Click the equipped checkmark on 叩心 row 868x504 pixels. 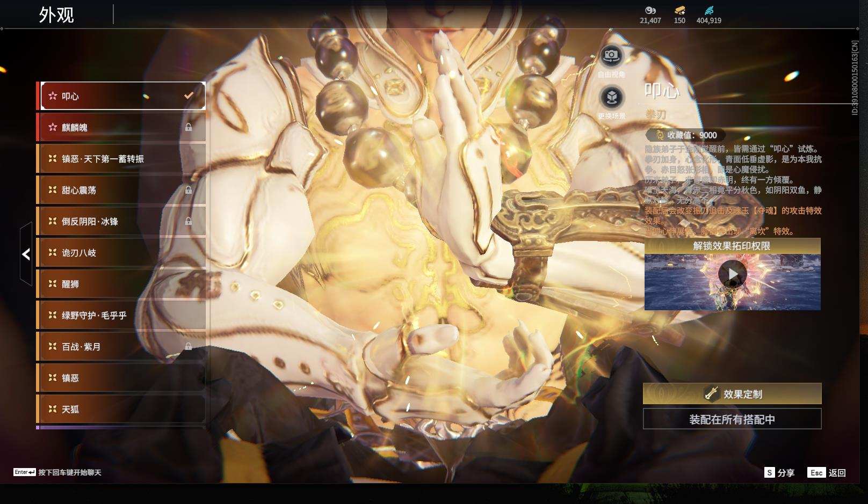point(189,96)
